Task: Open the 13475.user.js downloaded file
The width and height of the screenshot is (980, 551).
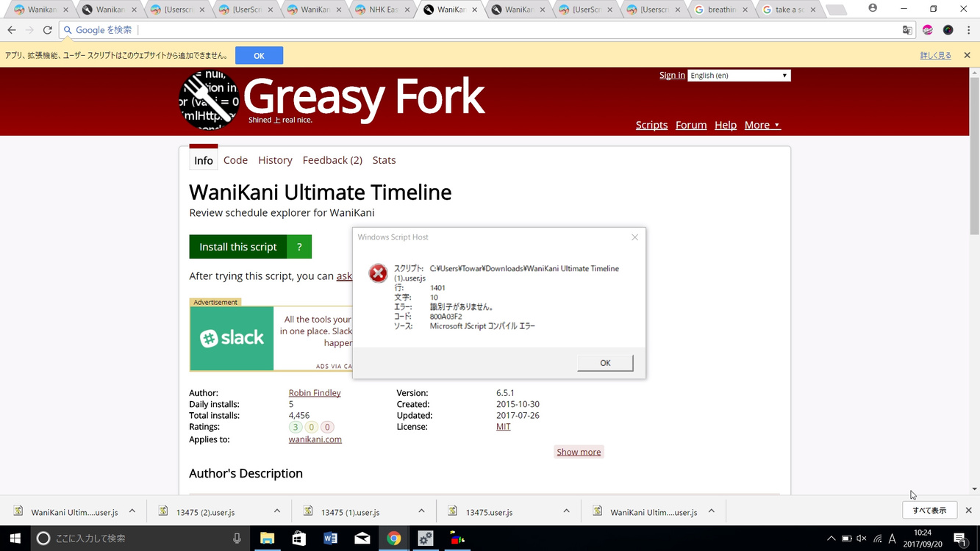Action: pyautogui.click(x=489, y=512)
